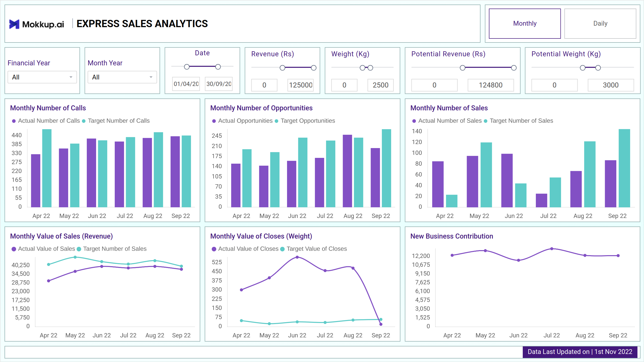The width and height of the screenshot is (644, 362).
Task: Select the Apr 22 target calls bar
Action: click(x=47, y=168)
